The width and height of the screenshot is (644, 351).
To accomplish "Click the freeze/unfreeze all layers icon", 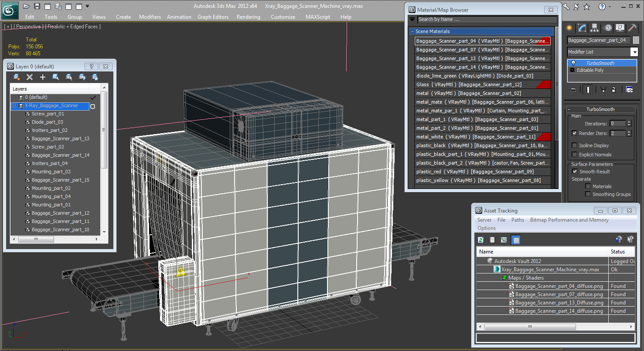I will pos(95,77).
